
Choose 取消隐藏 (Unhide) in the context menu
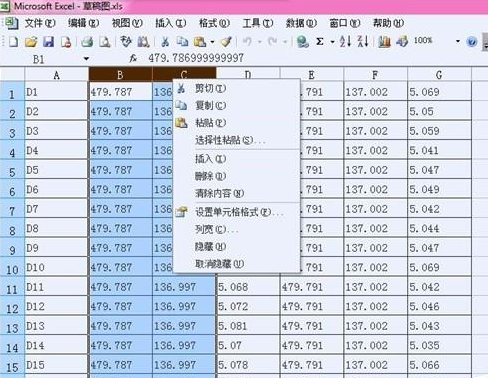point(237,264)
